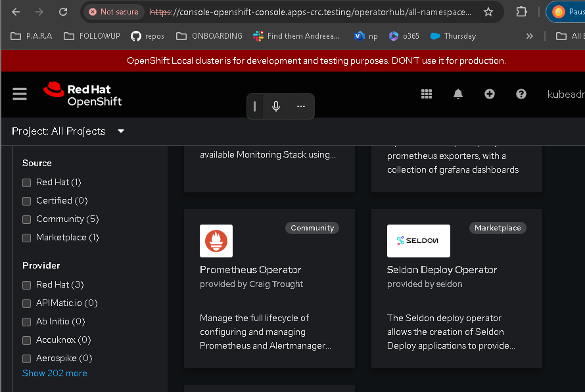Image resolution: width=585 pixels, height=392 pixels.
Task: Click the 'provided by Craig Trought' text
Action: tap(251, 284)
